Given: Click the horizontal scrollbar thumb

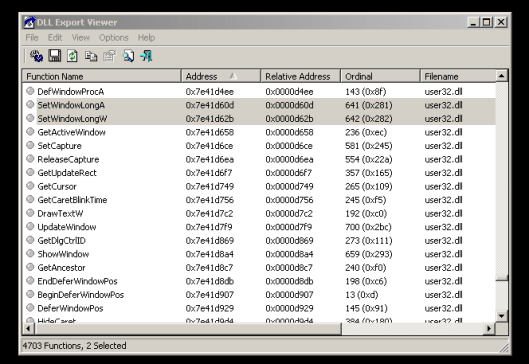Looking at the screenshot, I should pos(188,328).
